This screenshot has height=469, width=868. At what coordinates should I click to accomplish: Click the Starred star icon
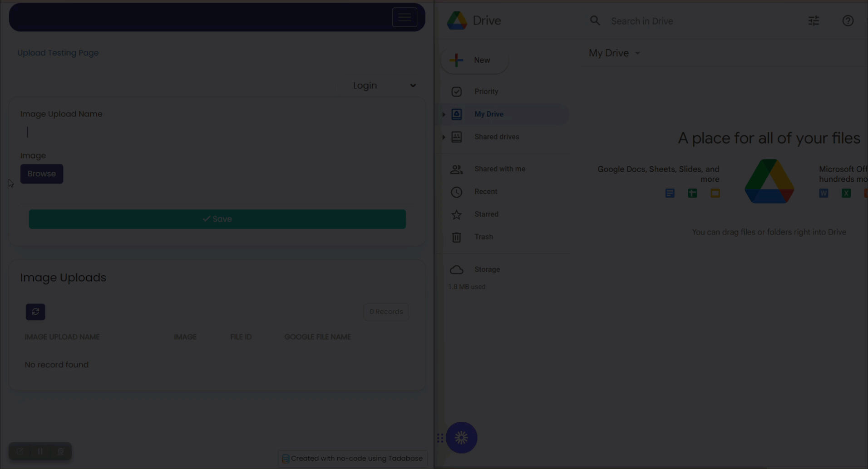(456, 215)
